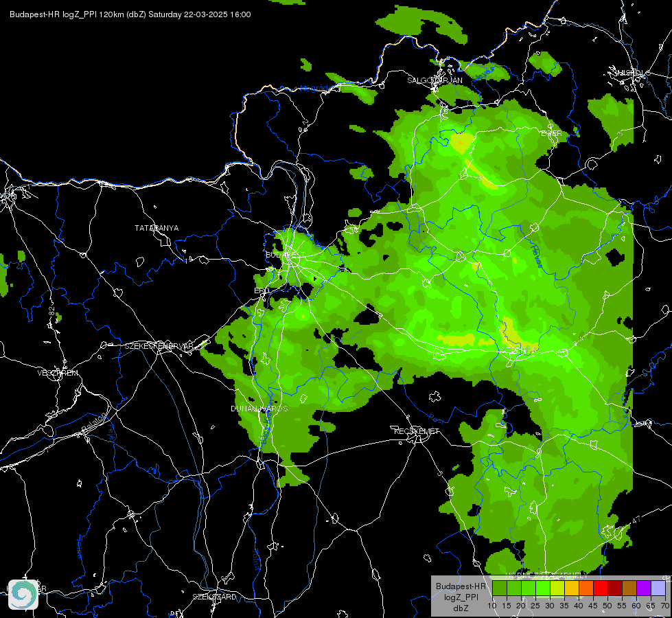The width and height of the screenshot is (672, 618).
Task: Click the BUDAPEST city label
Action: (285, 255)
